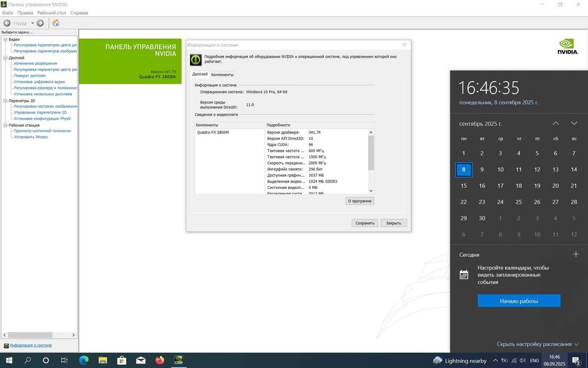Collapse the Параметры 3D tree node
This screenshot has width=588, height=368.
tap(5, 101)
